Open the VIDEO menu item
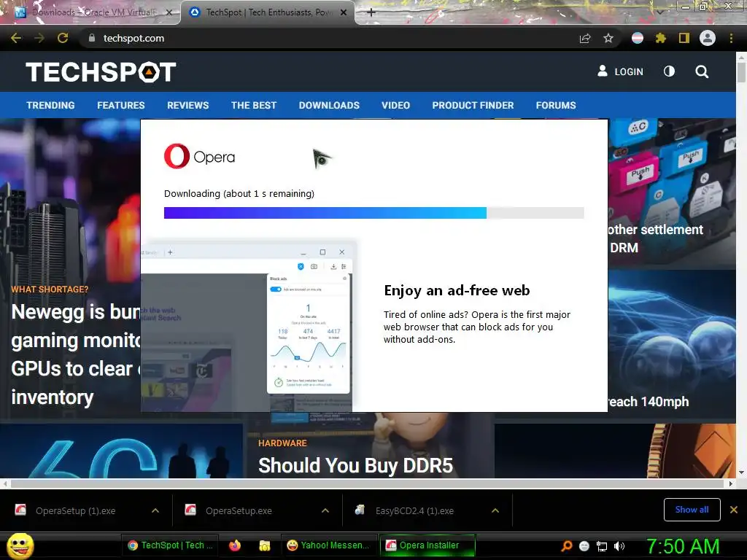The height and width of the screenshot is (560, 747). click(x=396, y=105)
